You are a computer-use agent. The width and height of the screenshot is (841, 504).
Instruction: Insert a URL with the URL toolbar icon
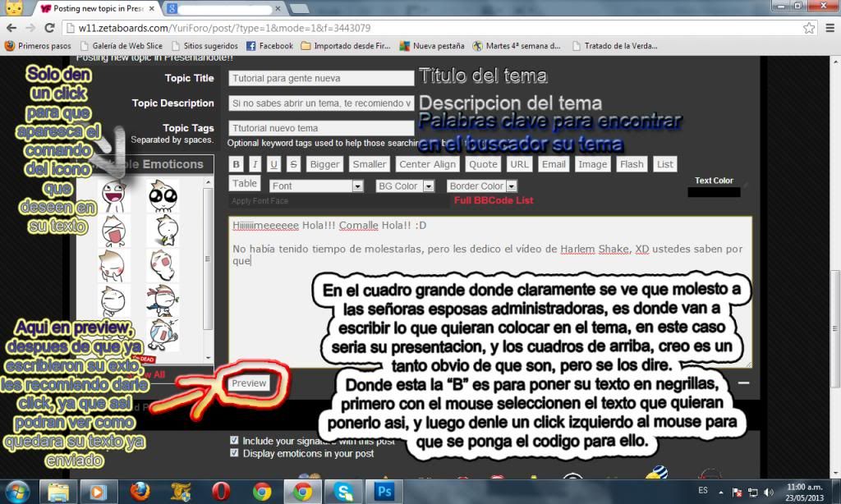pos(518,163)
